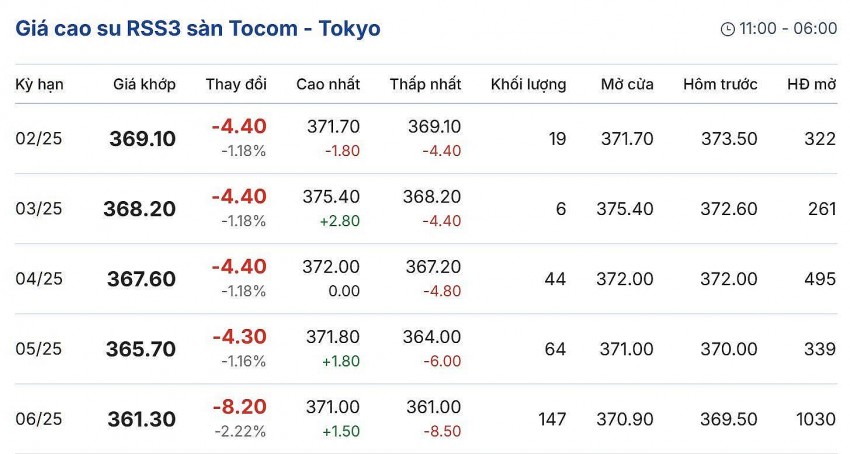Select the 06/25 contract row

tap(39, 419)
